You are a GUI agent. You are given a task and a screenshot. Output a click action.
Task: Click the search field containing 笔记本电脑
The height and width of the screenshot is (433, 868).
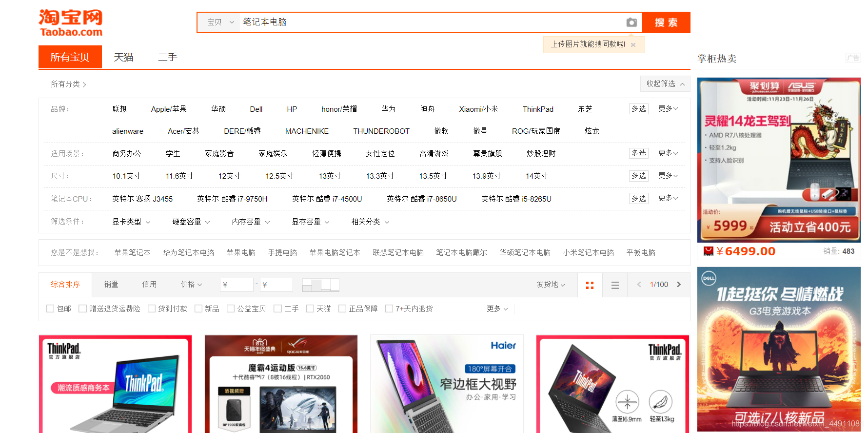pos(431,22)
